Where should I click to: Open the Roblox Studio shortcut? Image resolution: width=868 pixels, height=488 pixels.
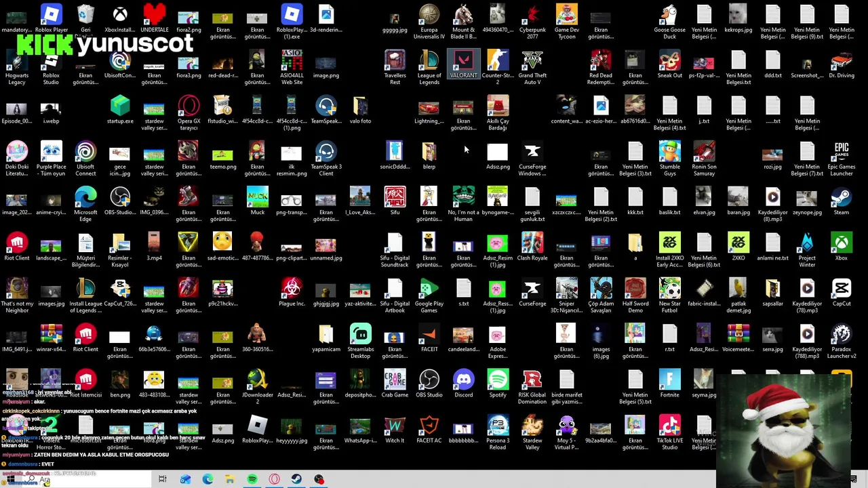[51, 67]
